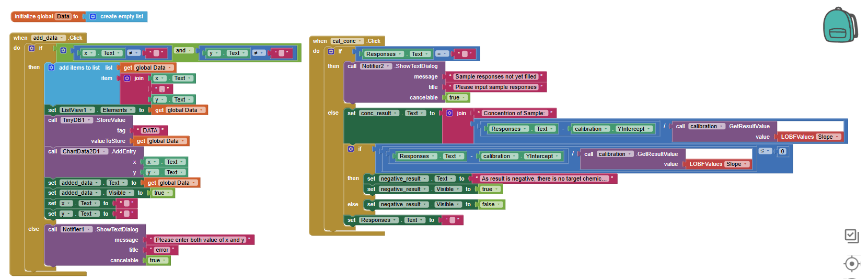The width and height of the screenshot is (868, 279).
Task: Open 'global Data' variable dropdown next to valueToStore
Action: 167,141
